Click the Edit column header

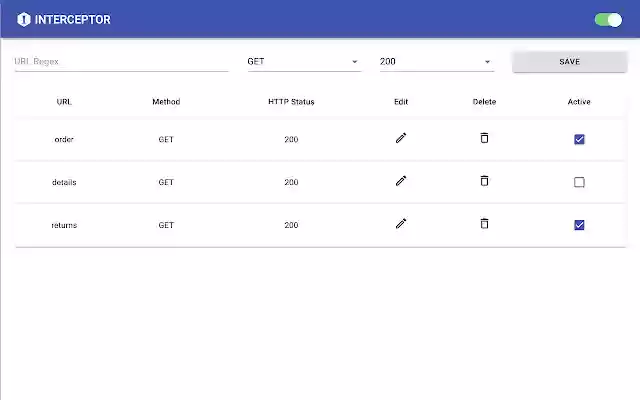(401, 102)
